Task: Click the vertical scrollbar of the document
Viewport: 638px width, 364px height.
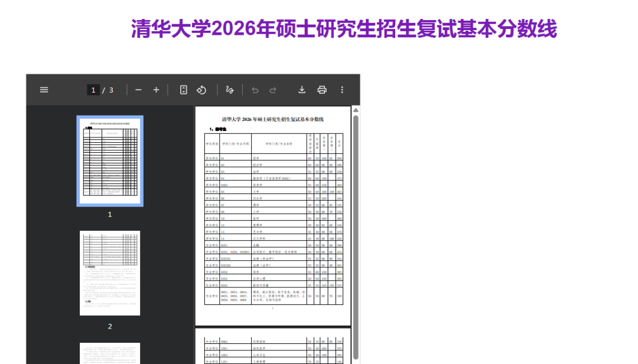Action: click(x=356, y=236)
